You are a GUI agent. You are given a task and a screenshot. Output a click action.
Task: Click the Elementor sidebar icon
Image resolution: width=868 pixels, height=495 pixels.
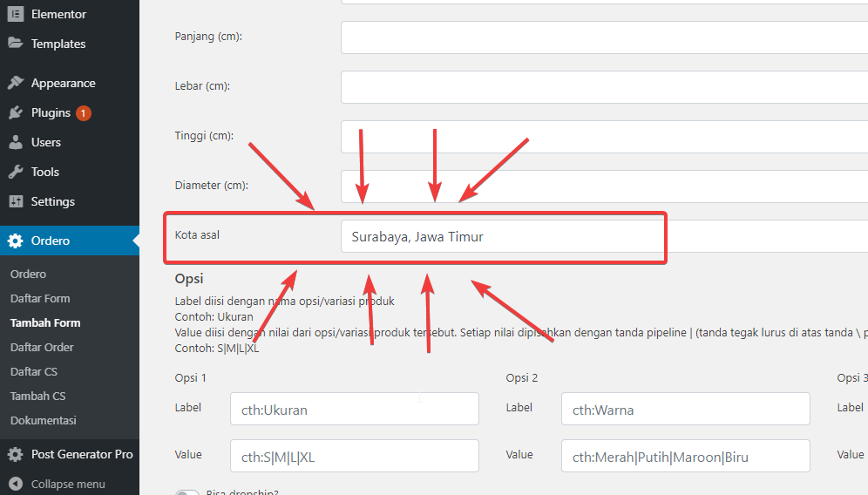(x=16, y=15)
